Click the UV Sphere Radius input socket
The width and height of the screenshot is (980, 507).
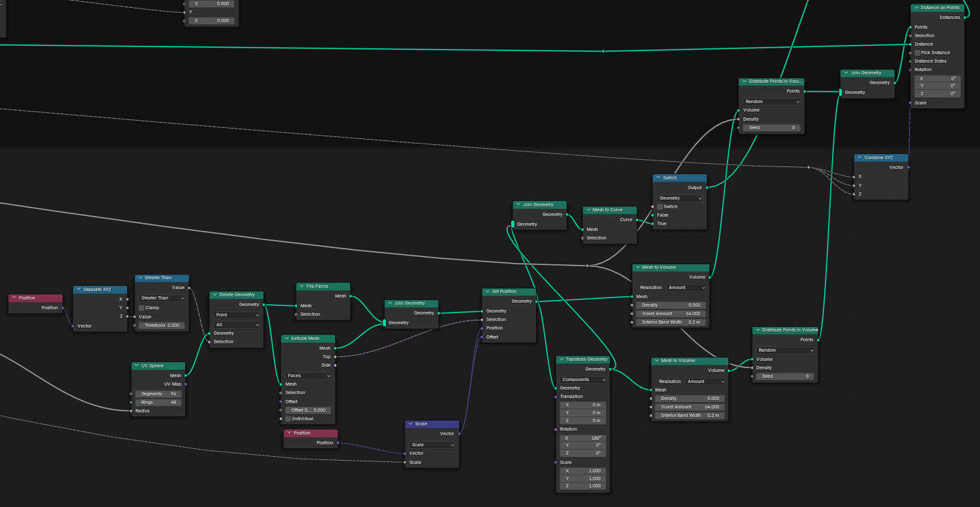tap(132, 411)
